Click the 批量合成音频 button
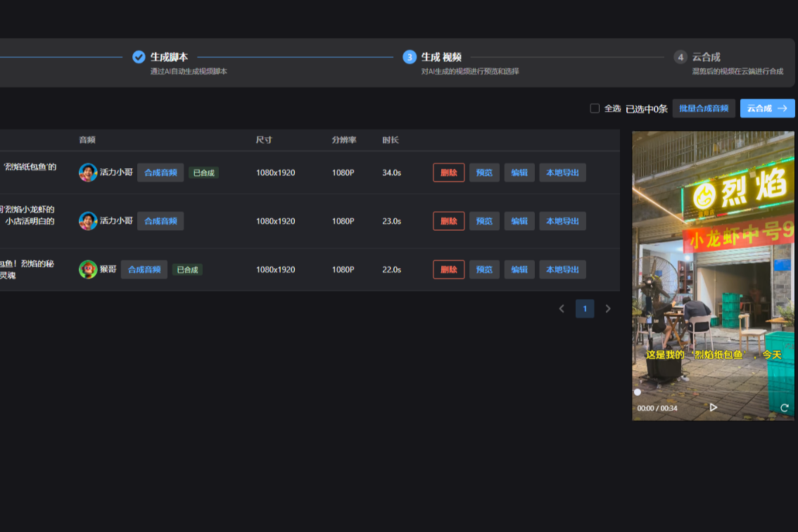This screenshot has height=532, width=798. coord(704,108)
